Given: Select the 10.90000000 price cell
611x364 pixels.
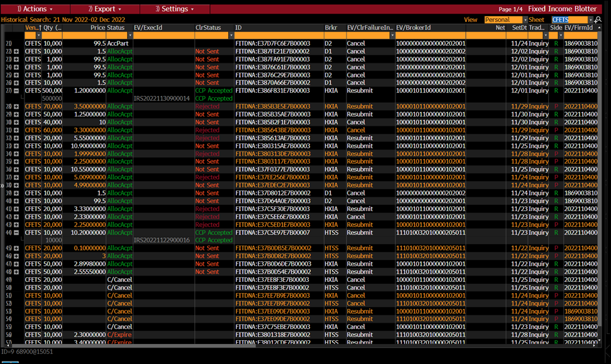Looking at the screenshot, I should (x=88, y=146).
